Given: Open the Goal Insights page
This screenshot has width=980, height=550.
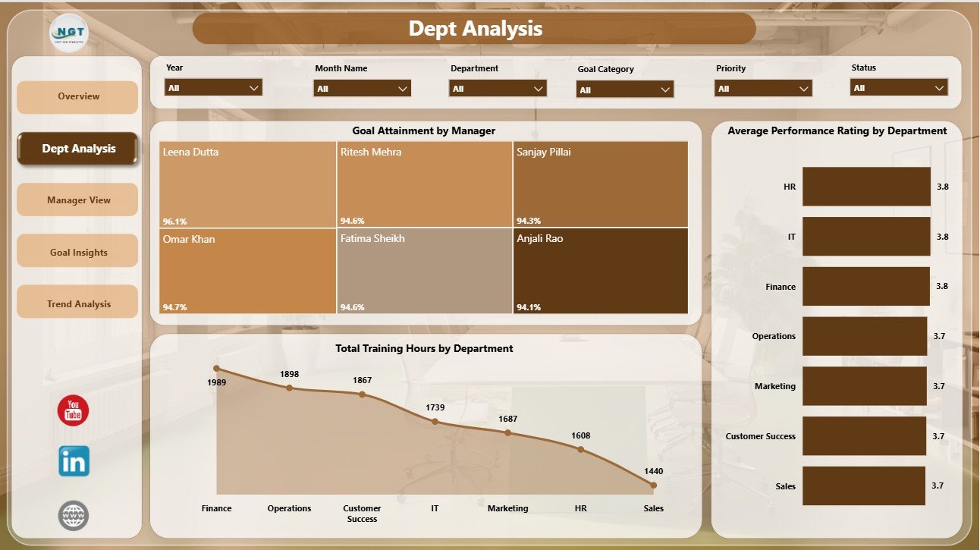Looking at the screenshot, I should coord(77,252).
